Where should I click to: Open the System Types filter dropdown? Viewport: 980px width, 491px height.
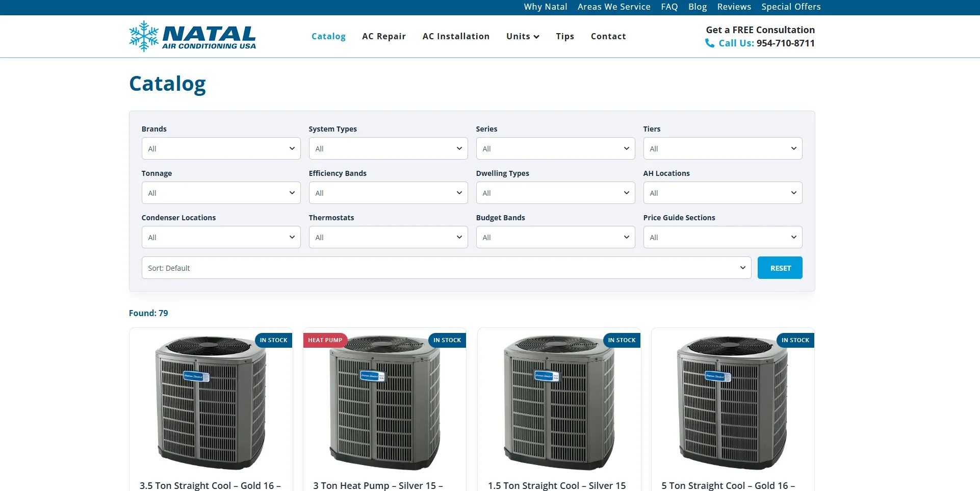coord(388,148)
